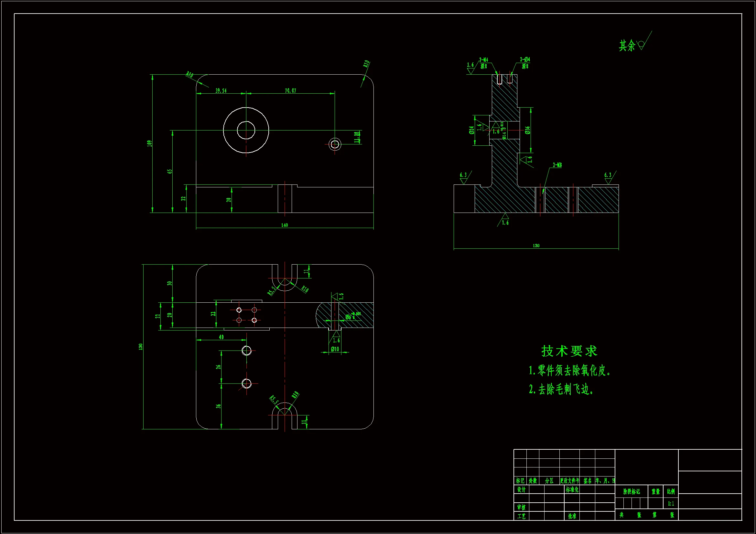Click the 70.07 dimension label
The width and height of the screenshot is (756, 534).
[x=290, y=90]
